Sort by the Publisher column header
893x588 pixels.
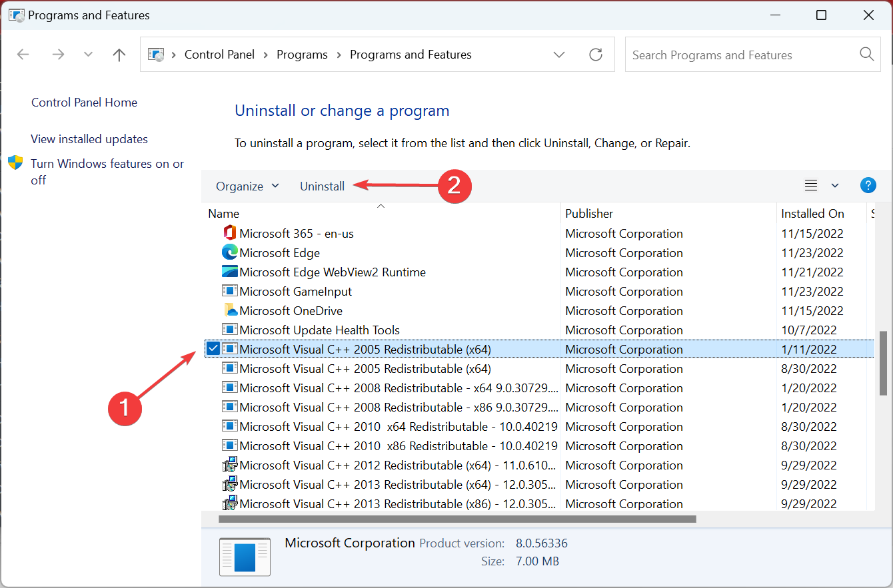589,214
